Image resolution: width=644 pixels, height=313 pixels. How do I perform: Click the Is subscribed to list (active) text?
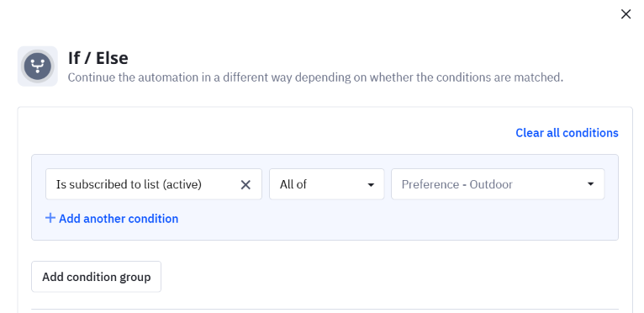click(x=129, y=184)
